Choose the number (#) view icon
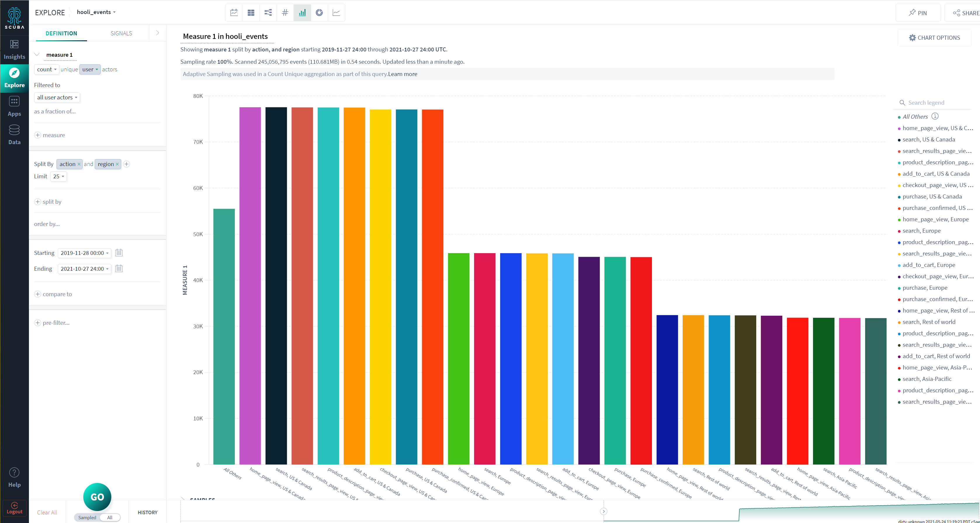 (285, 13)
